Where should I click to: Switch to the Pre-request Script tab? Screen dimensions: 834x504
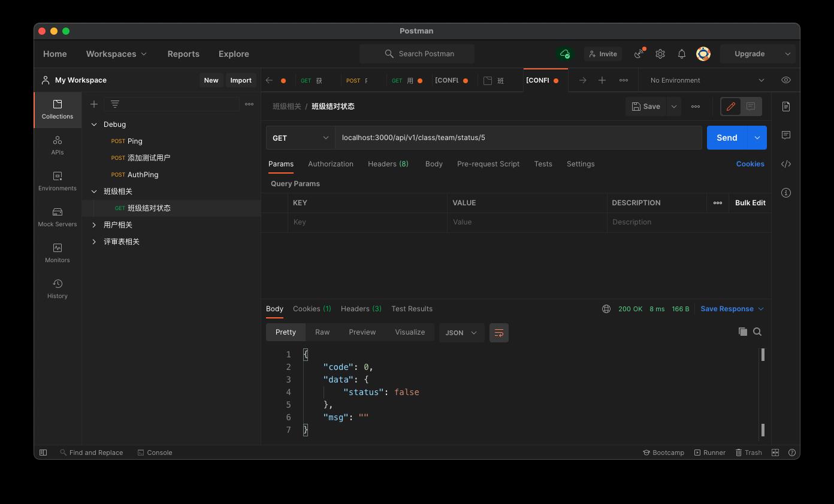[x=488, y=164]
